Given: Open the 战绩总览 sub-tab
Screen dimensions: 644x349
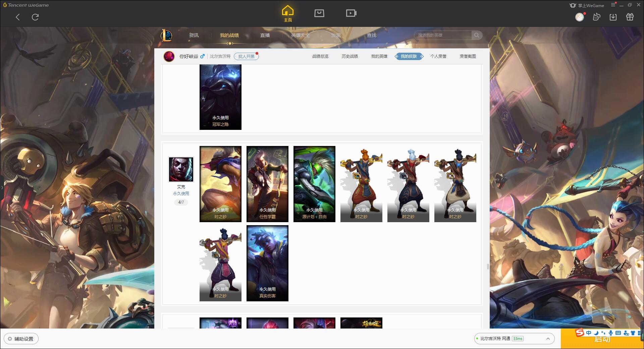Looking at the screenshot, I should pos(320,56).
